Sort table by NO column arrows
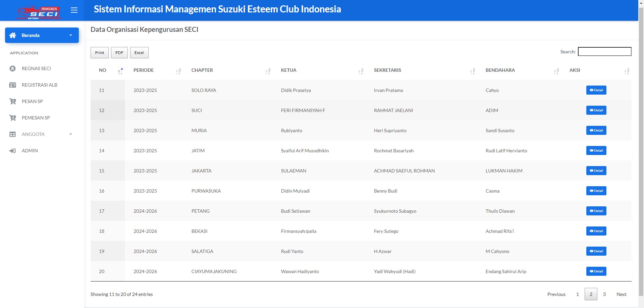This screenshot has width=644, height=308. pos(120,71)
